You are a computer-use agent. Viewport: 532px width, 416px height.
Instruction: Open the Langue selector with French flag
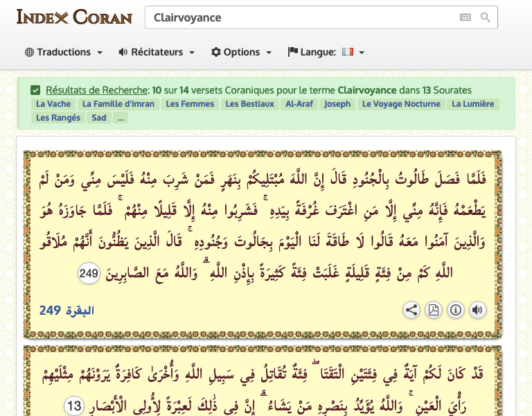(x=326, y=52)
